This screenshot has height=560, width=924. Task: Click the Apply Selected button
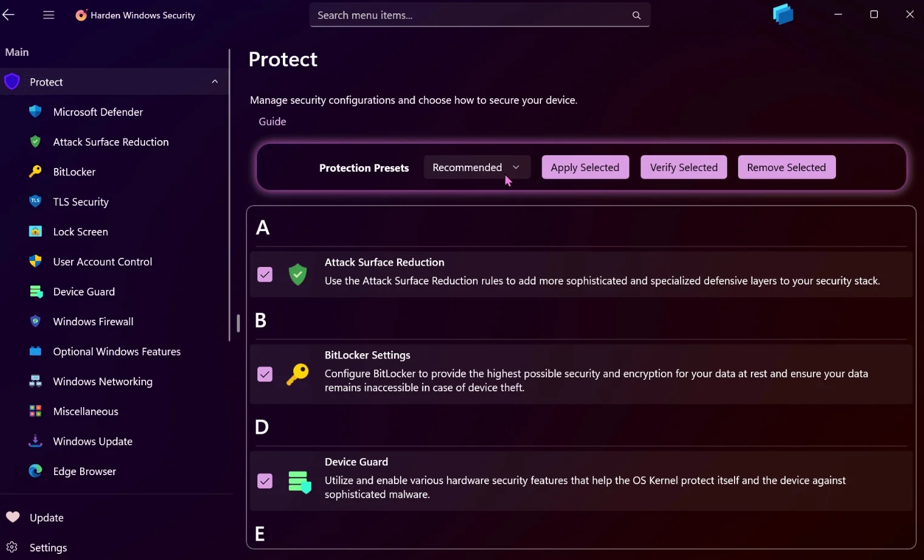point(585,167)
